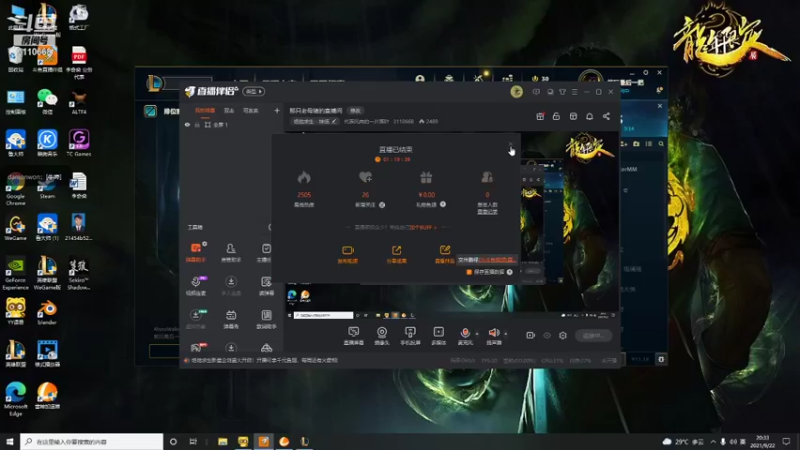Open streaming settings gear
Image resolution: width=800 pixels, height=450 pixels.
[563, 335]
